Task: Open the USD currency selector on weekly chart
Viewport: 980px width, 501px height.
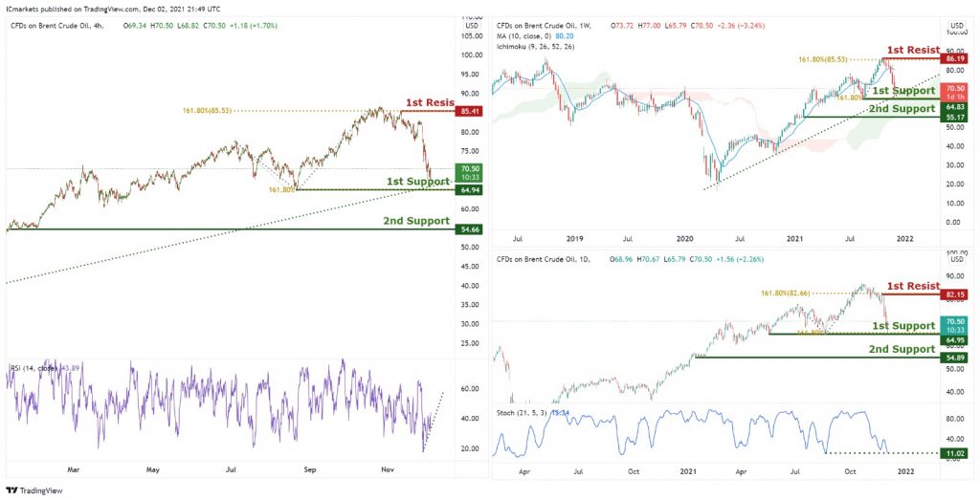Action: click(x=957, y=26)
